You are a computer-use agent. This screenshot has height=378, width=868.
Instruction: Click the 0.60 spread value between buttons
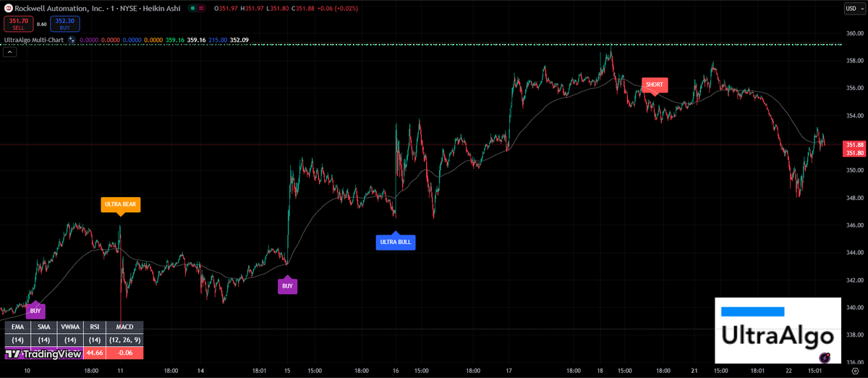41,23
